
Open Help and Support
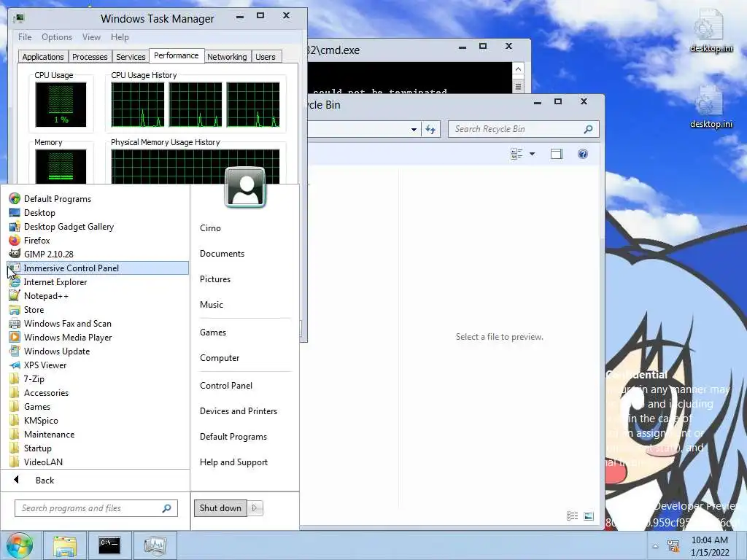(x=233, y=462)
